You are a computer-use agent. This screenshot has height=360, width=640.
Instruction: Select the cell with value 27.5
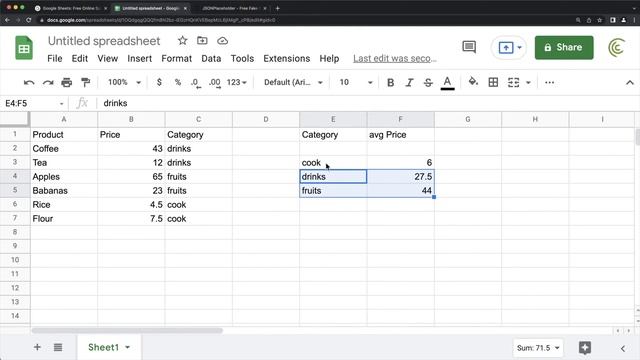400,177
